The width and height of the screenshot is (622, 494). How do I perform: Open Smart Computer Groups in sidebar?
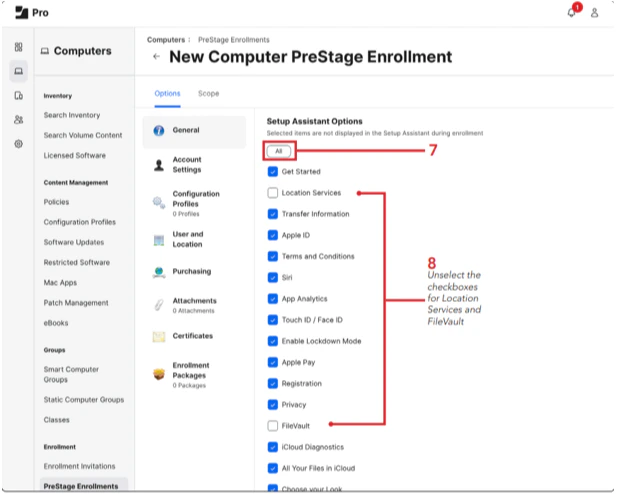pos(71,375)
